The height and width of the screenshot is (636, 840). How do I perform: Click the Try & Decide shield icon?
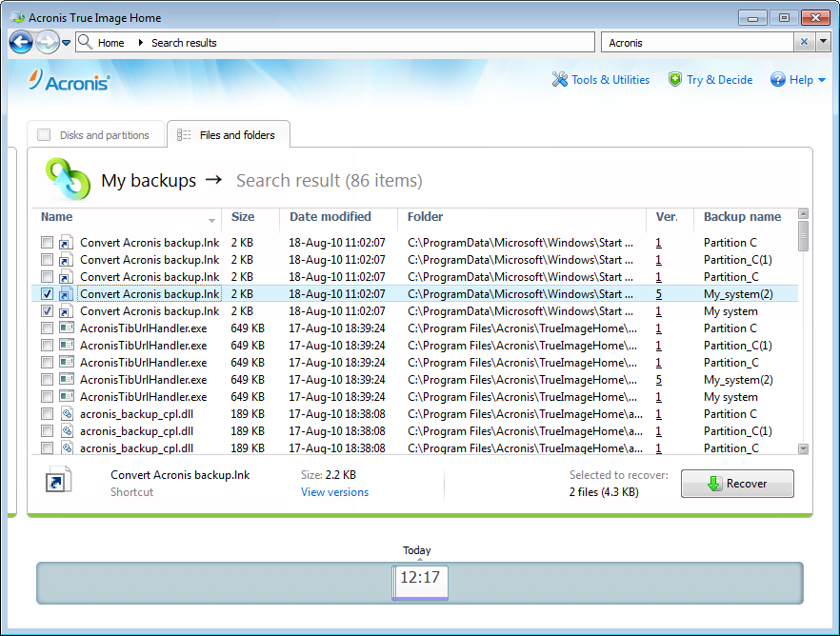point(675,79)
